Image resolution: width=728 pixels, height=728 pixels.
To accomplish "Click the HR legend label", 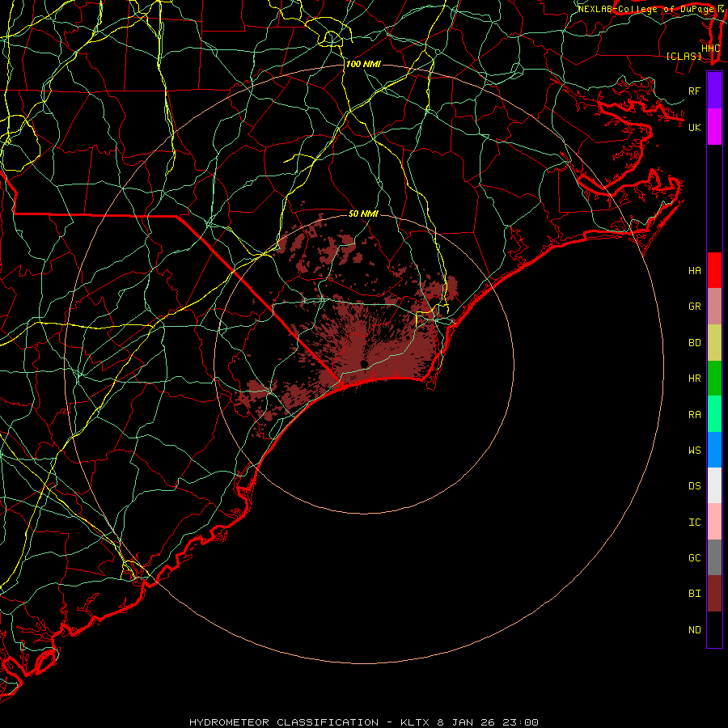I will click(x=695, y=379).
